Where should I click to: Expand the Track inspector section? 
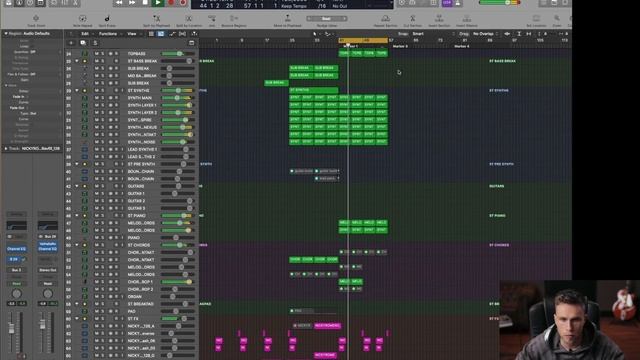click(x=6, y=149)
